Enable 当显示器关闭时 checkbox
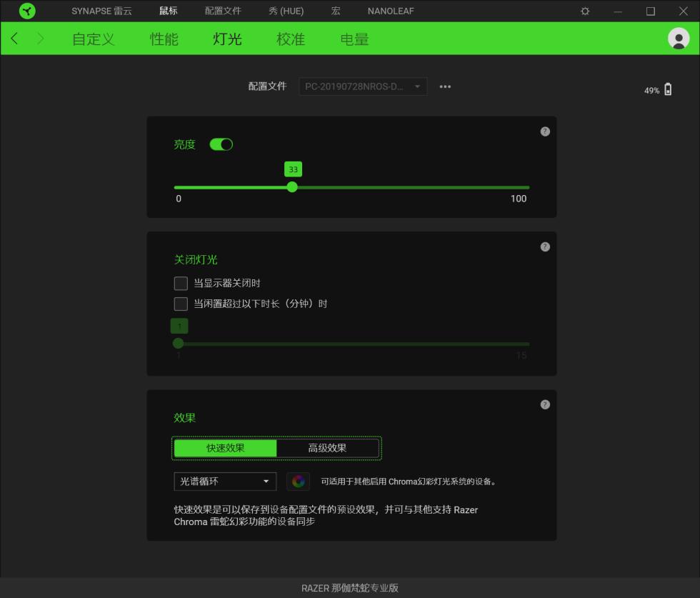Screen dimensions: 700x598 pyautogui.click(x=181, y=283)
